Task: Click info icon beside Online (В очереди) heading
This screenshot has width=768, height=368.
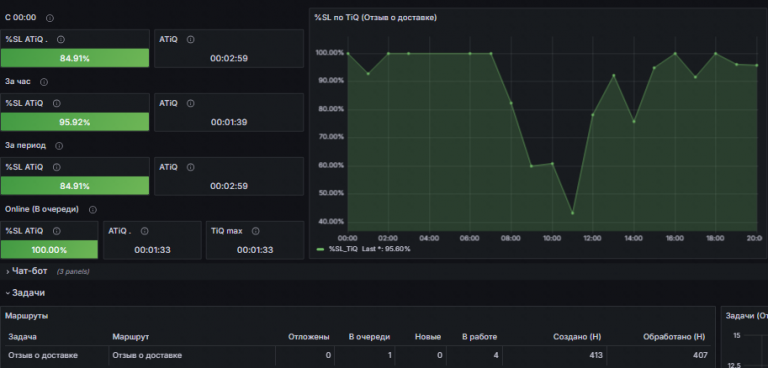Action: [93, 210]
